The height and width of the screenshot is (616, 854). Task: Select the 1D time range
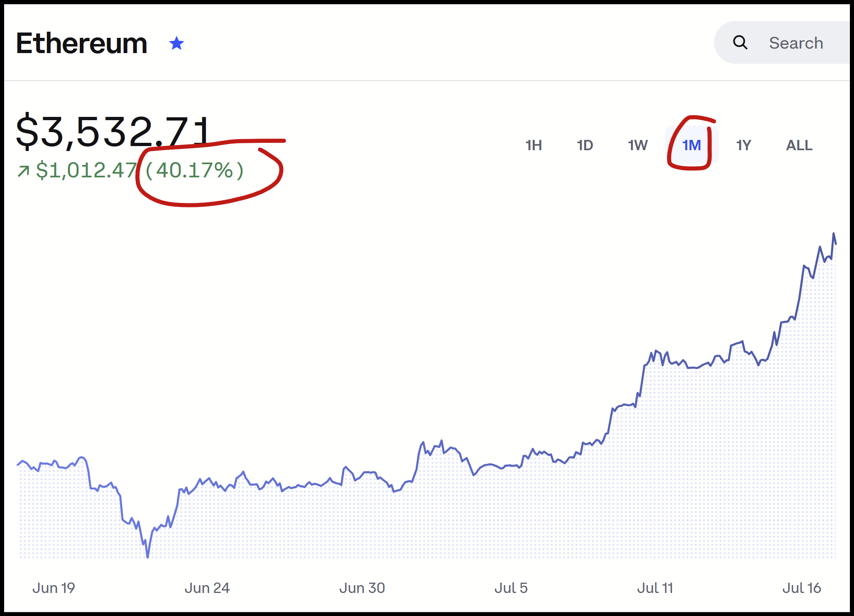tap(585, 145)
